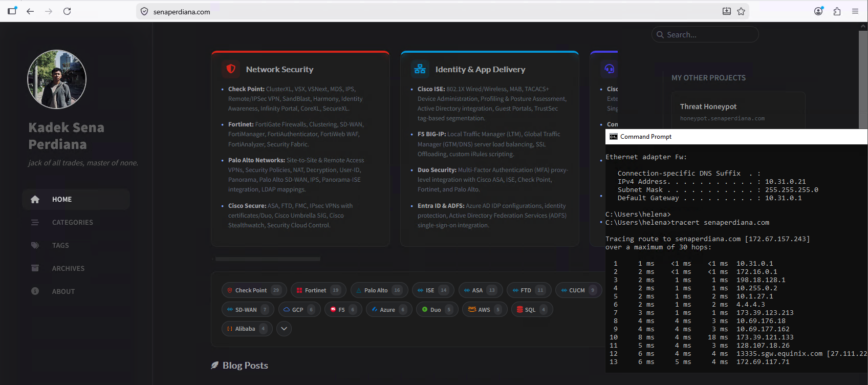The height and width of the screenshot is (385, 868).
Task: Click the Command Prompt window title bar
Action: pyautogui.click(x=736, y=137)
